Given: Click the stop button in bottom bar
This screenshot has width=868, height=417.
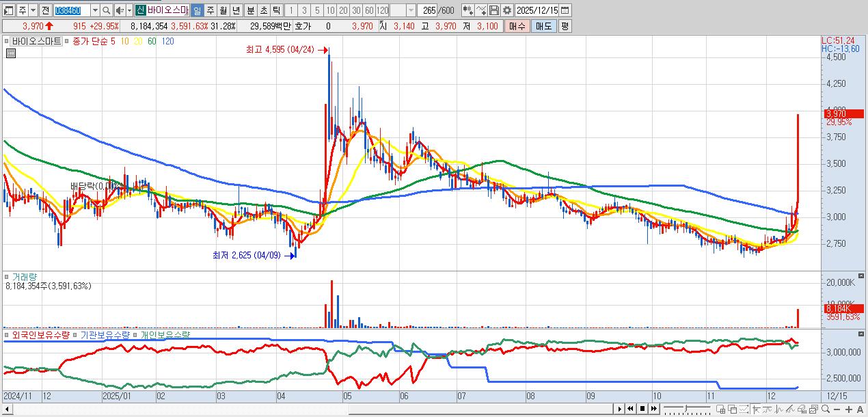Looking at the screenshot, I should pos(642,409).
